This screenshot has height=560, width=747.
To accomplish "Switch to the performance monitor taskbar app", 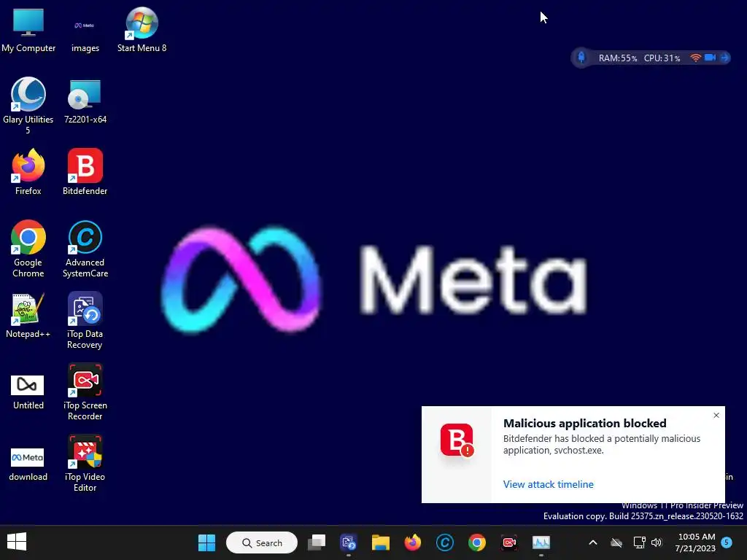I will pos(541,542).
